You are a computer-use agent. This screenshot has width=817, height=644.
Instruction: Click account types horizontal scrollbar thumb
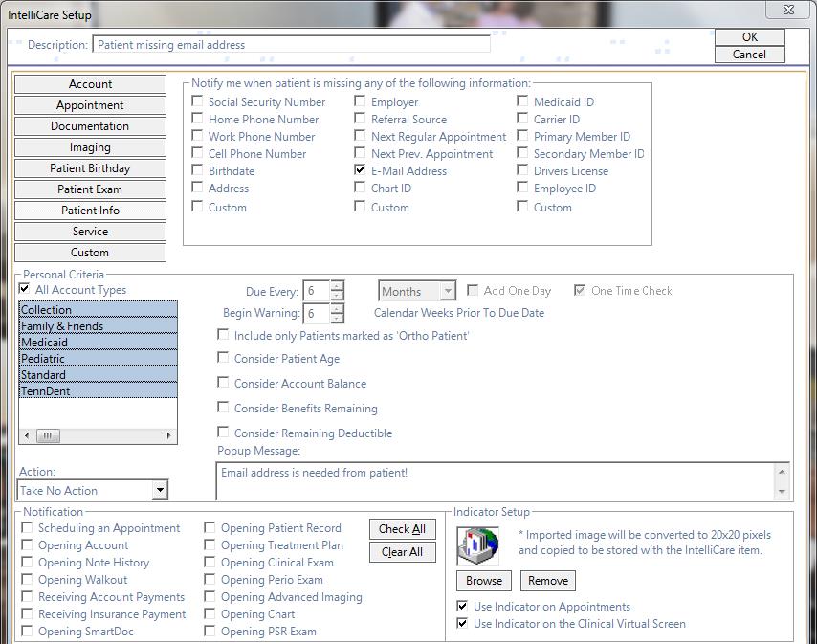coord(48,435)
